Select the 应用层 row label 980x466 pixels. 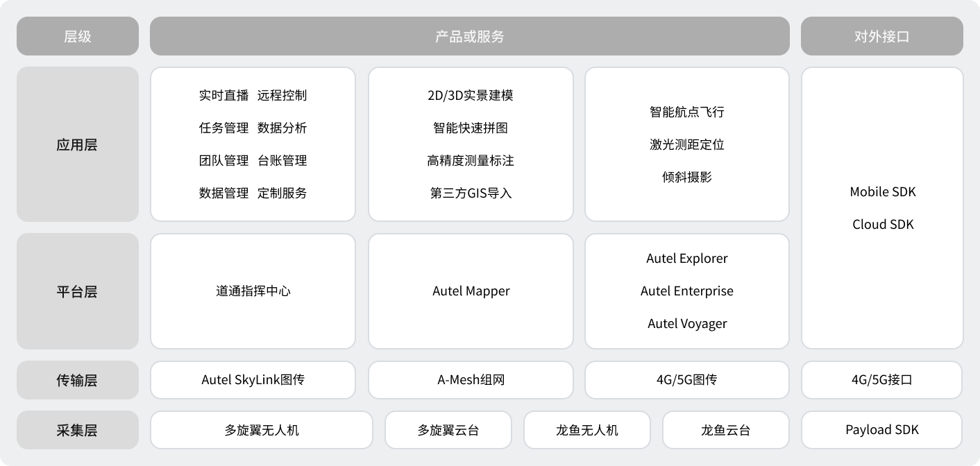click(x=78, y=144)
